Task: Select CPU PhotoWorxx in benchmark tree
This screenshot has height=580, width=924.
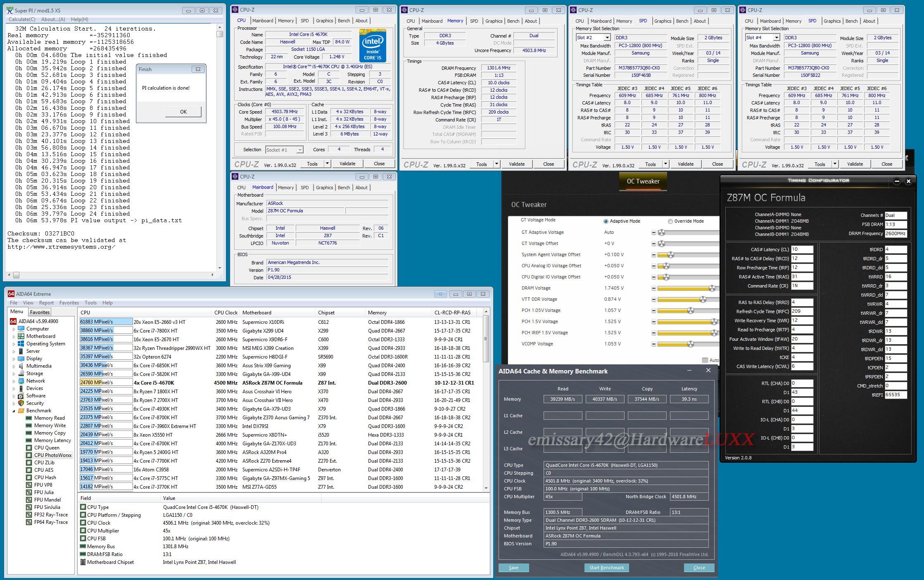Action: [53, 455]
